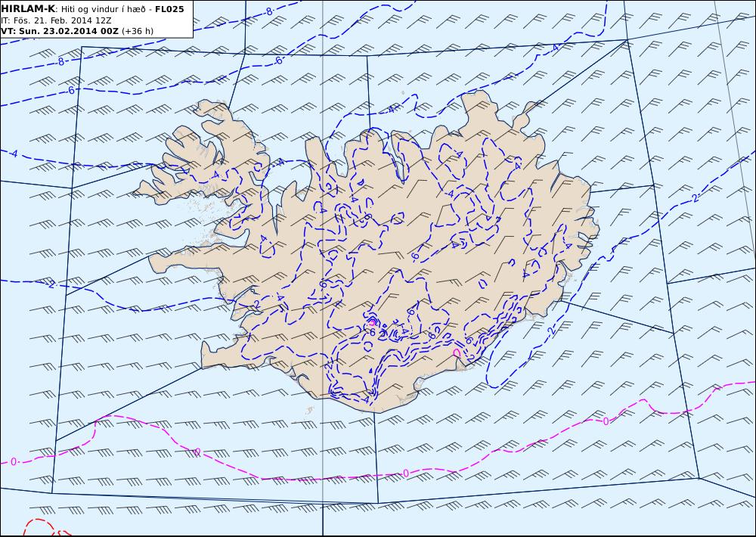Click the 'Hiti og vindur í hæð' description text
Screen dimensions: 756x537
coord(104,9)
